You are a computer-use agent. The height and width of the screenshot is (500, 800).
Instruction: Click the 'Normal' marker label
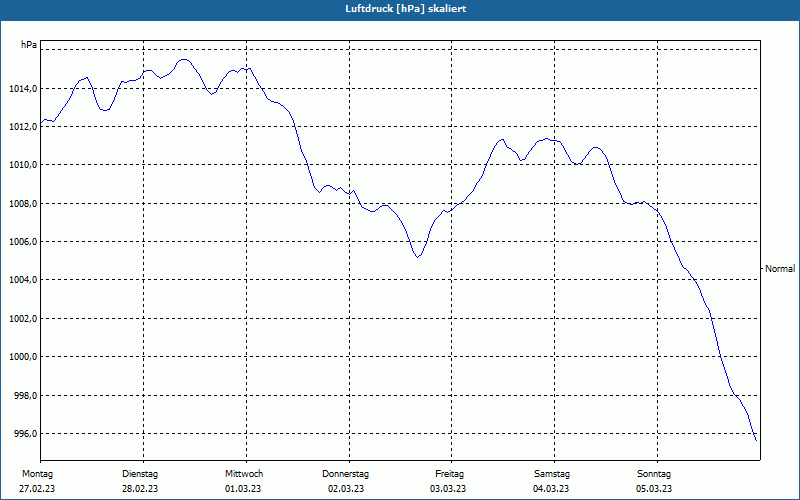click(x=780, y=268)
